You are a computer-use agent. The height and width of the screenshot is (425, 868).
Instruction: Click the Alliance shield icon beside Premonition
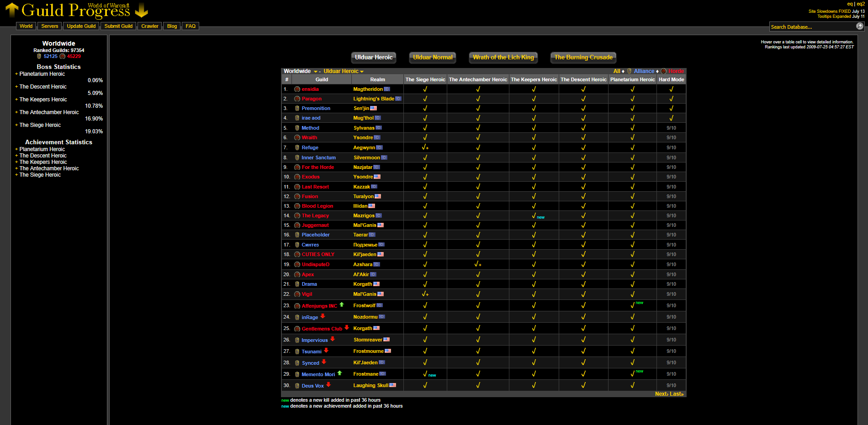(x=297, y=108)
